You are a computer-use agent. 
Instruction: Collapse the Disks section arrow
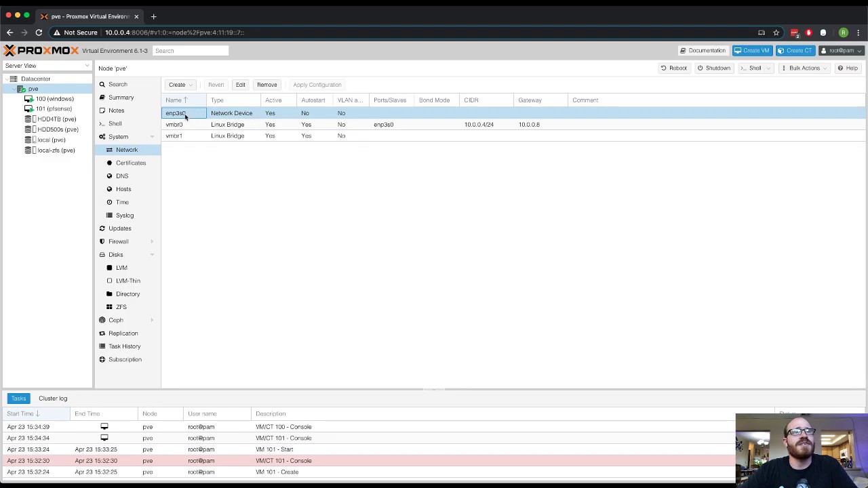(x=152, y=255)
